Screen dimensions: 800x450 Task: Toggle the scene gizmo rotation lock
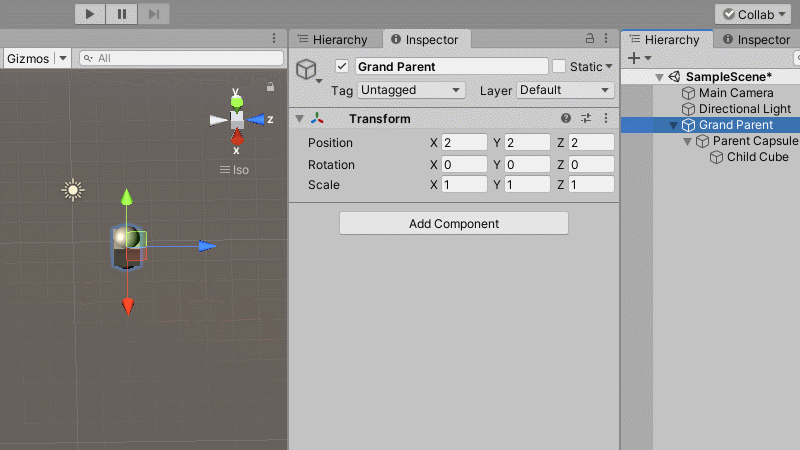point(270,87)
